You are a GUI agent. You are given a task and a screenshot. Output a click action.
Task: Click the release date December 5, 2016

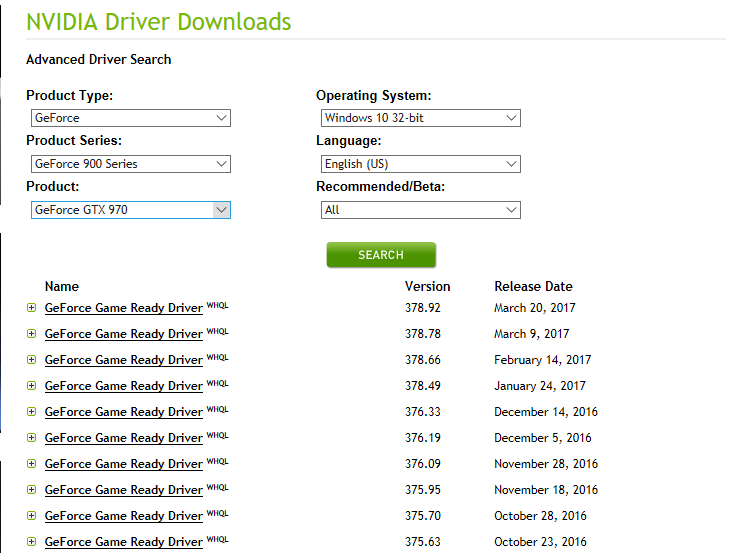click(x=543, y=438)
